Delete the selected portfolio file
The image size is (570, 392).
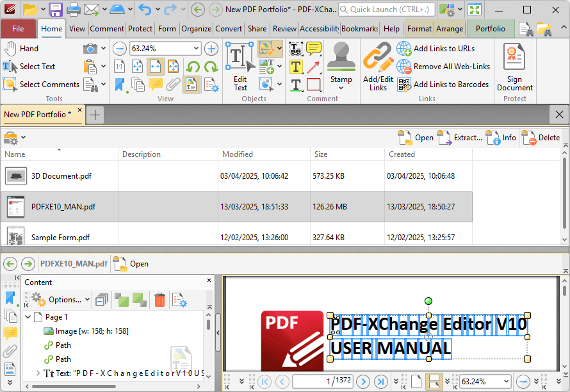(x=541, y=138)
